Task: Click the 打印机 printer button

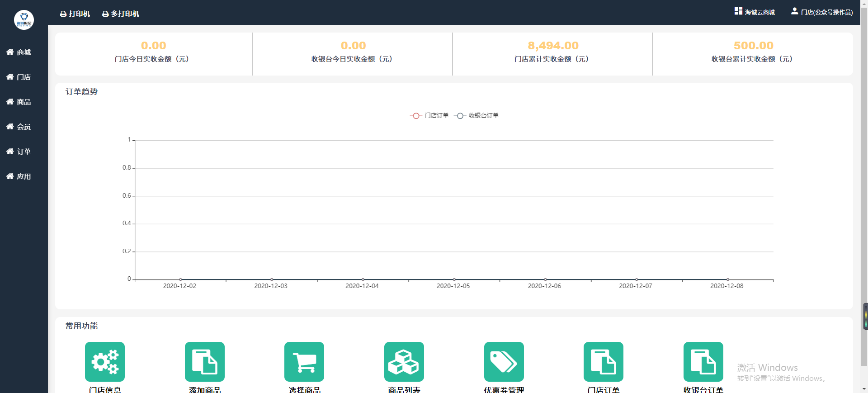Action: pyautogui.click(x=75, y=14)
